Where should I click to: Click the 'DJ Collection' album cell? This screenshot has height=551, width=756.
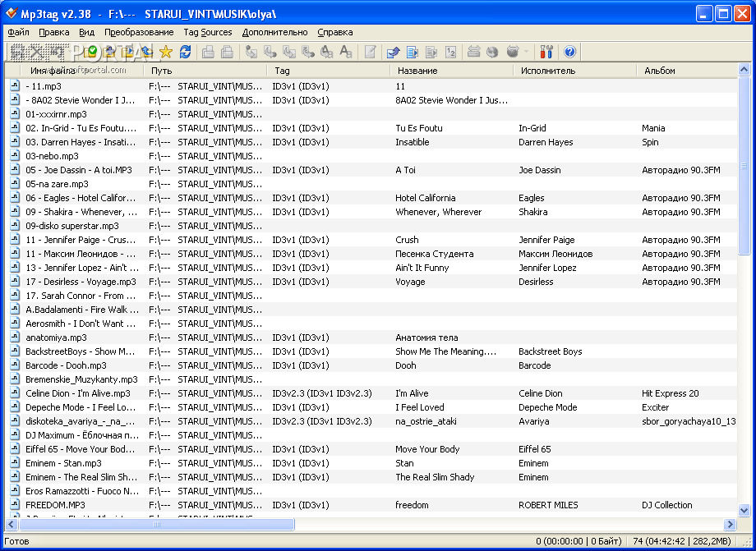[x=666, y=505]
